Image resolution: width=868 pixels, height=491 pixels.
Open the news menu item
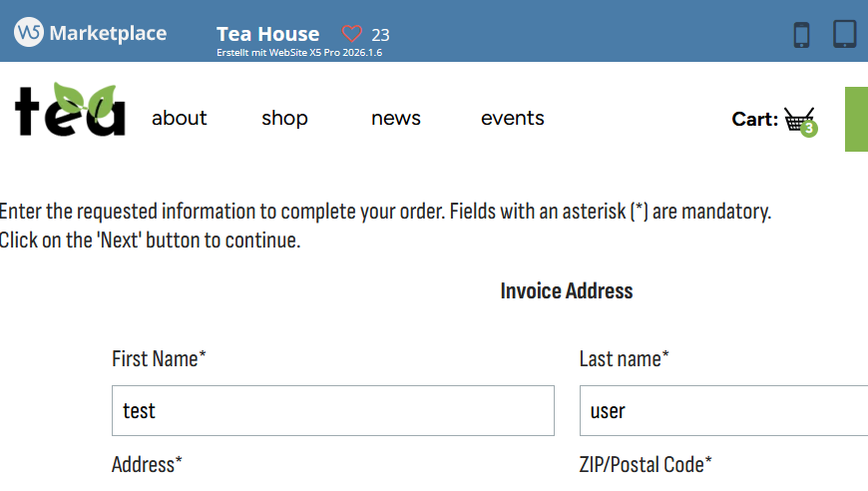396,119
